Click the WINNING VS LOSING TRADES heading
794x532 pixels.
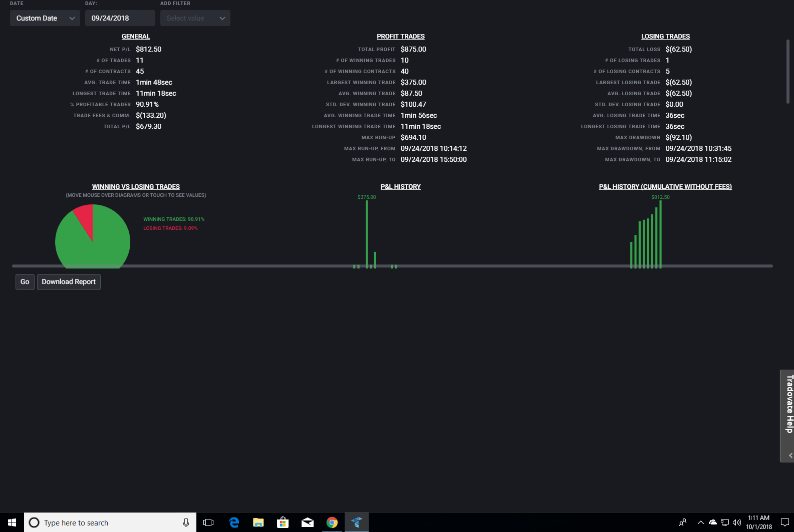pyautogui.click(x=136, y=187)
